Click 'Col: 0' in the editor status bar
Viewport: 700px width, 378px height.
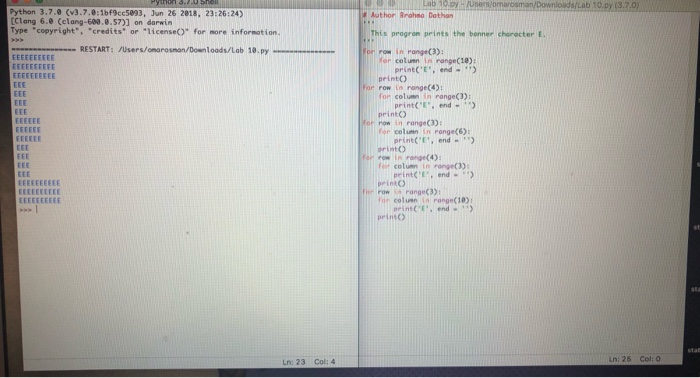coord(650,359)
